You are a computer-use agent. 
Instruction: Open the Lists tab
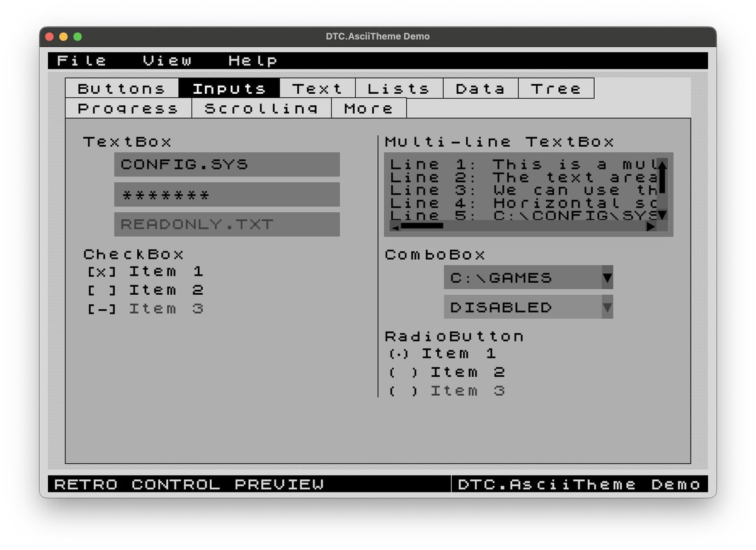399,89
